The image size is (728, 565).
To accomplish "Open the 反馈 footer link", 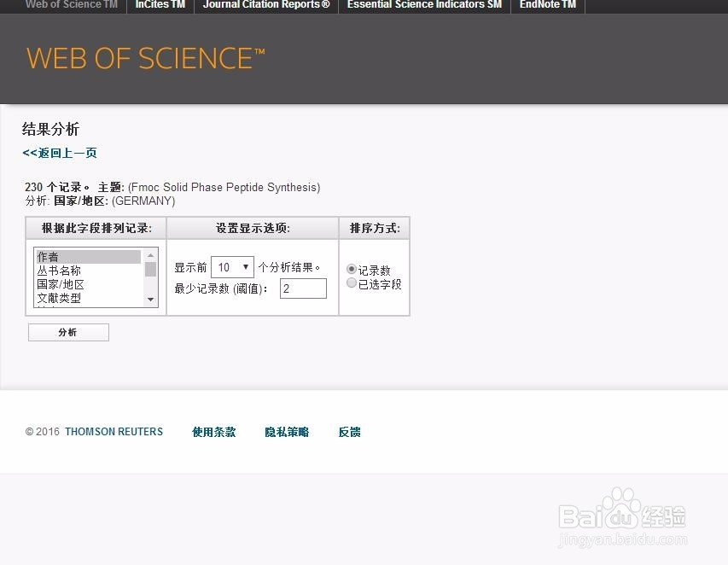I will pos(349,432).
